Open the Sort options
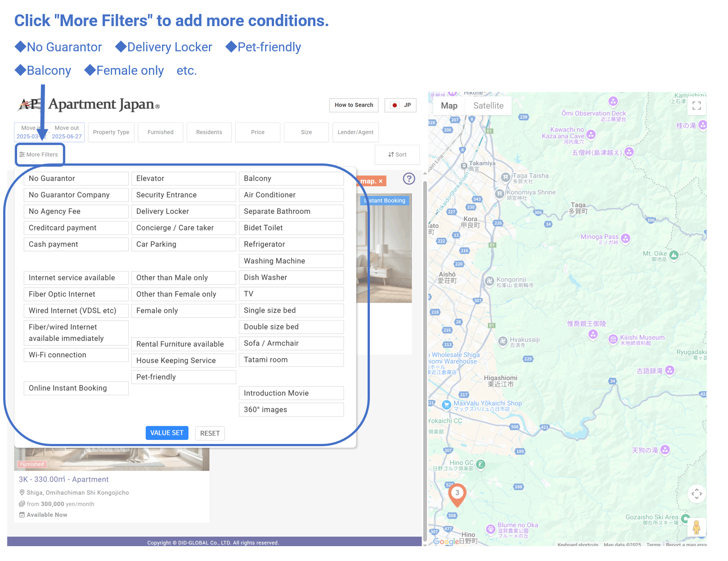The image size is (728, 561). click(397, 155)
